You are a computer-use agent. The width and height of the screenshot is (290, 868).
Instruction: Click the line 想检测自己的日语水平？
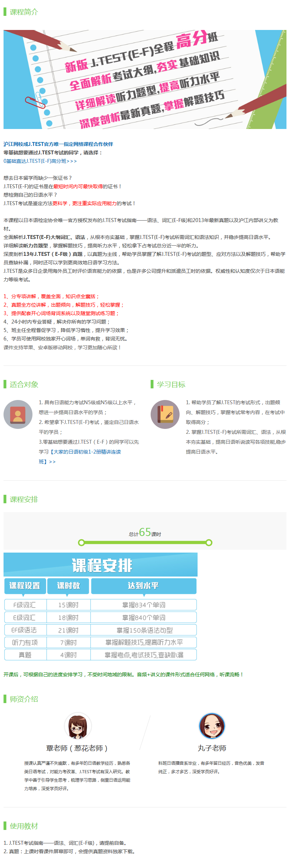tap(30, 195)
